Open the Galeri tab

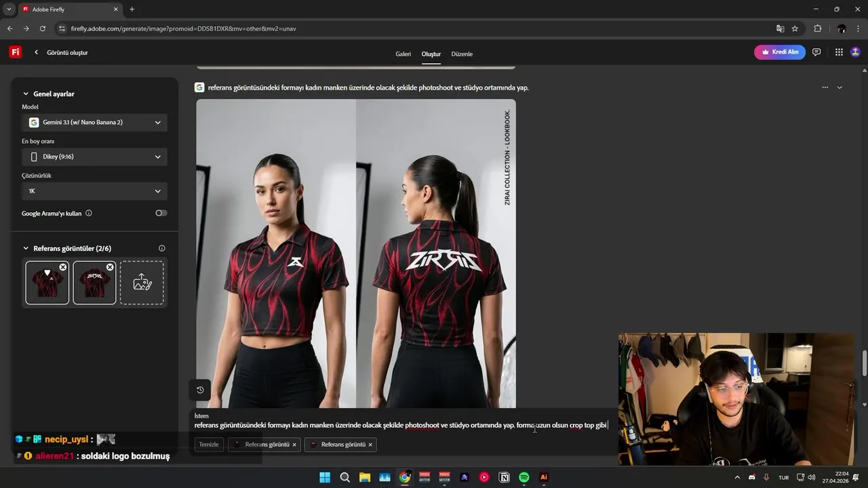[403, 54]
